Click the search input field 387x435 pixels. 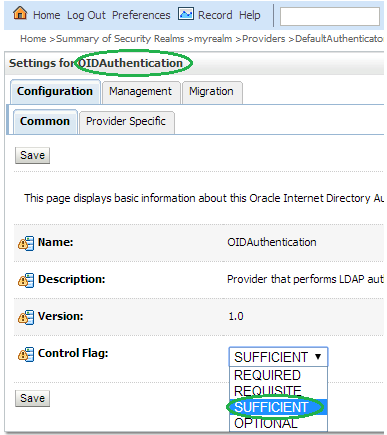[330, 16]
